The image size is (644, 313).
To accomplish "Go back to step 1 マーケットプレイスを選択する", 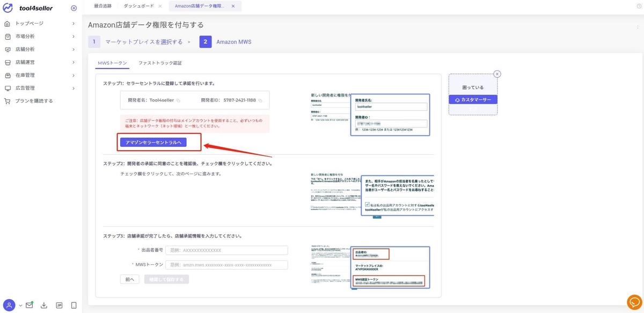I will (x=135, y=42).
